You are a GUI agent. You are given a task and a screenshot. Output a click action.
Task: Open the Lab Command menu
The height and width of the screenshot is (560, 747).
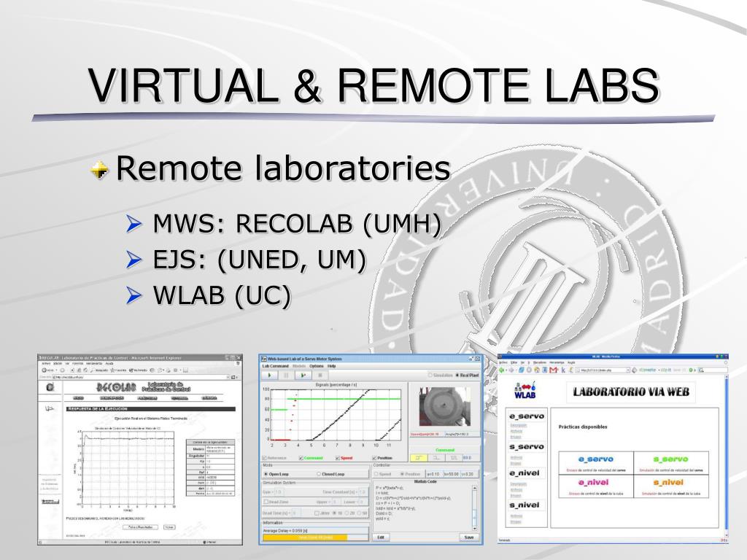[275, 366]
